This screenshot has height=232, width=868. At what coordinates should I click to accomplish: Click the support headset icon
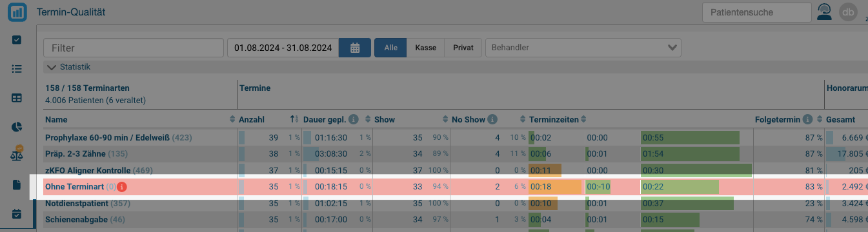[823, 12]
